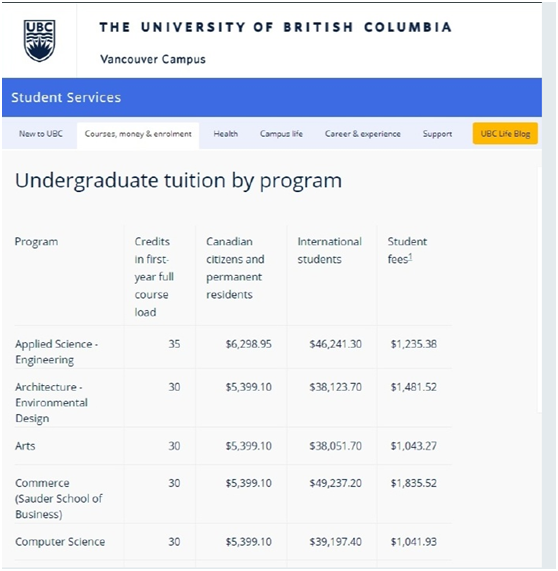Click the Support navigation item

[437, 134]
